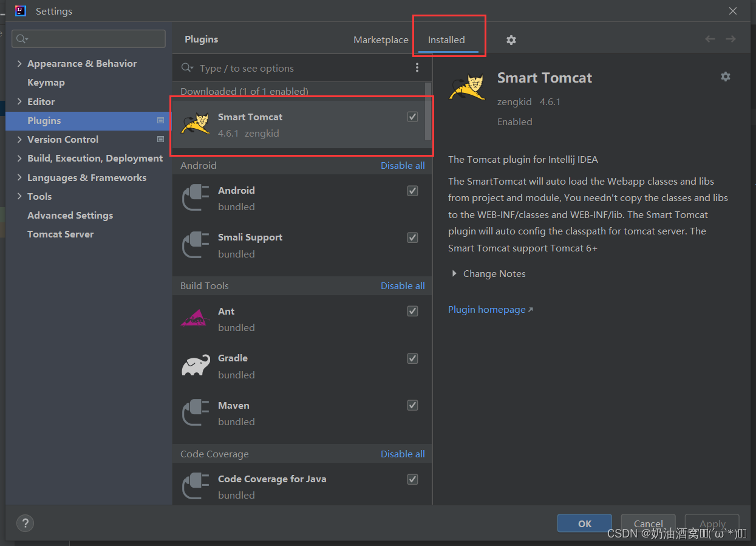Expand the Tools settings node
756x546 pixels.
[x=19, y=196]
